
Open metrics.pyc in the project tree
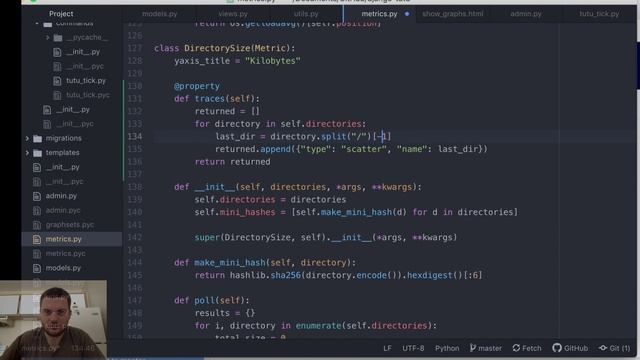pos(65,253)
